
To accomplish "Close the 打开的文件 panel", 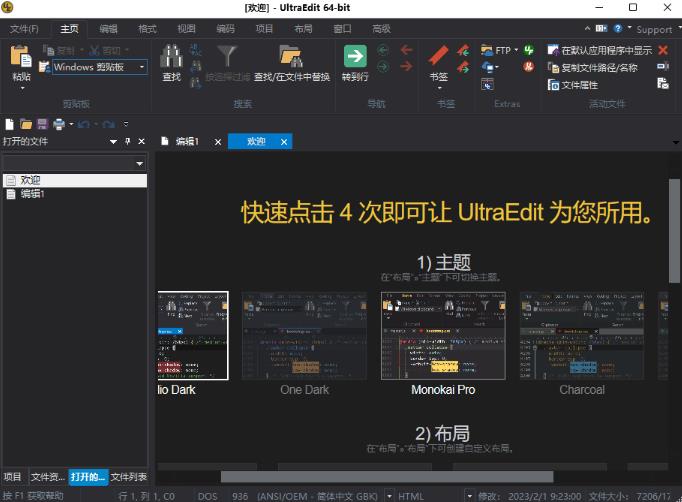I will (141, 141).
